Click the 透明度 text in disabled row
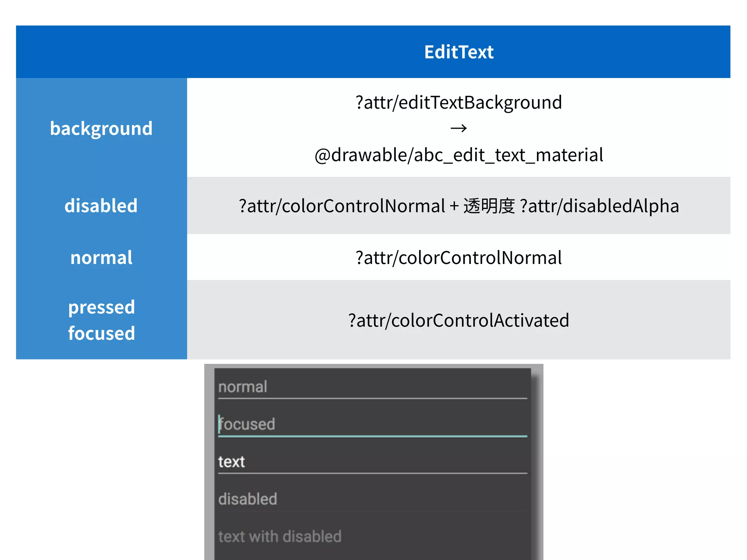The width and height of the screenshot is (747, 560). point(489,206)
